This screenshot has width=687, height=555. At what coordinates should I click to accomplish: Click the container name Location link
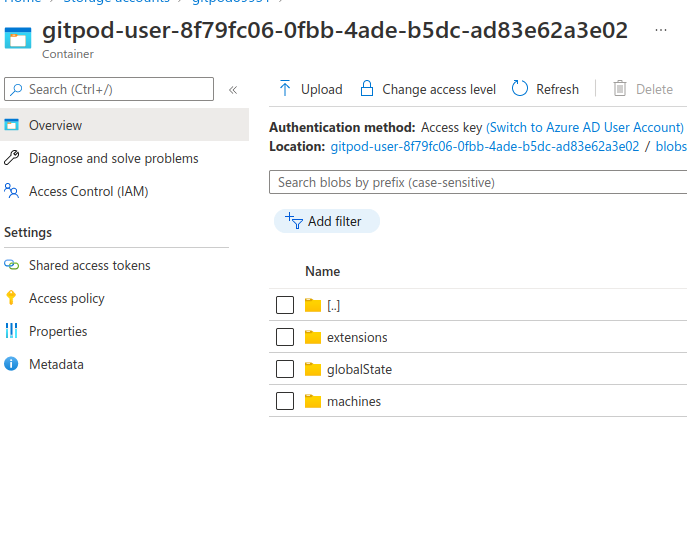[x=485, y=146]
